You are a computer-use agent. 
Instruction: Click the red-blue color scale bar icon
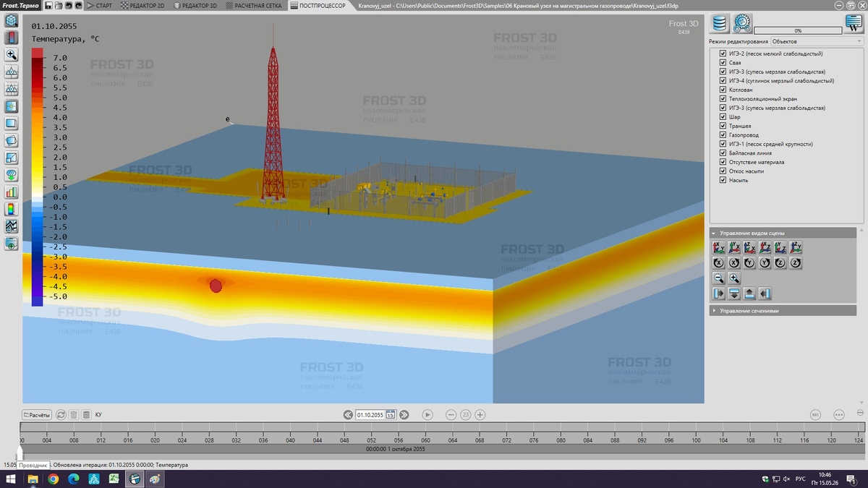pos(12,37)
